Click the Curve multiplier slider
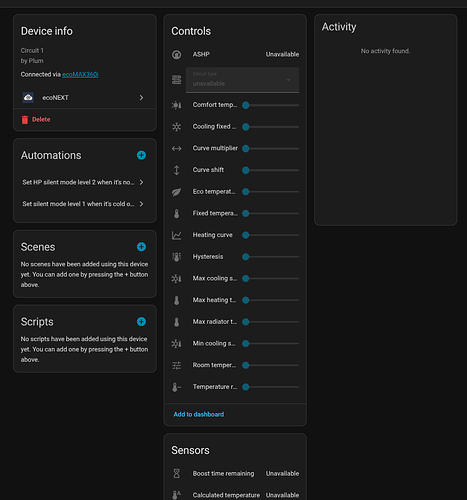467x500 pixels. [x=270, y=148]
